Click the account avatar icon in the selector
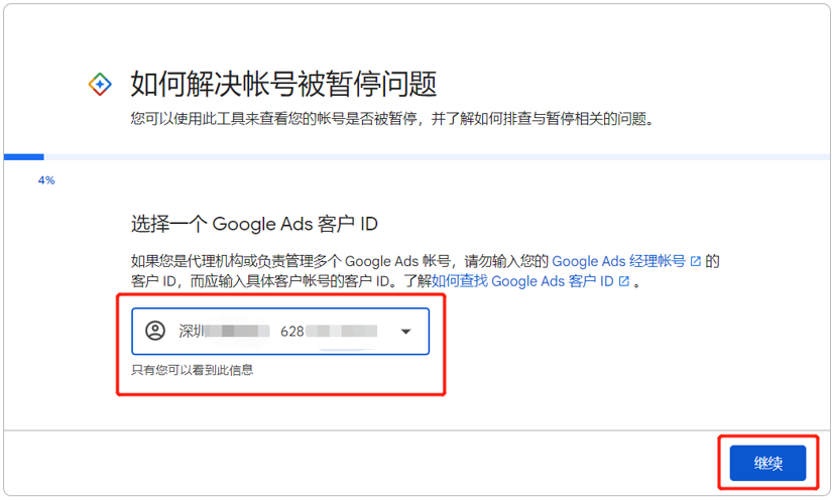Screen dimensions: 832x500 [155, 331]
